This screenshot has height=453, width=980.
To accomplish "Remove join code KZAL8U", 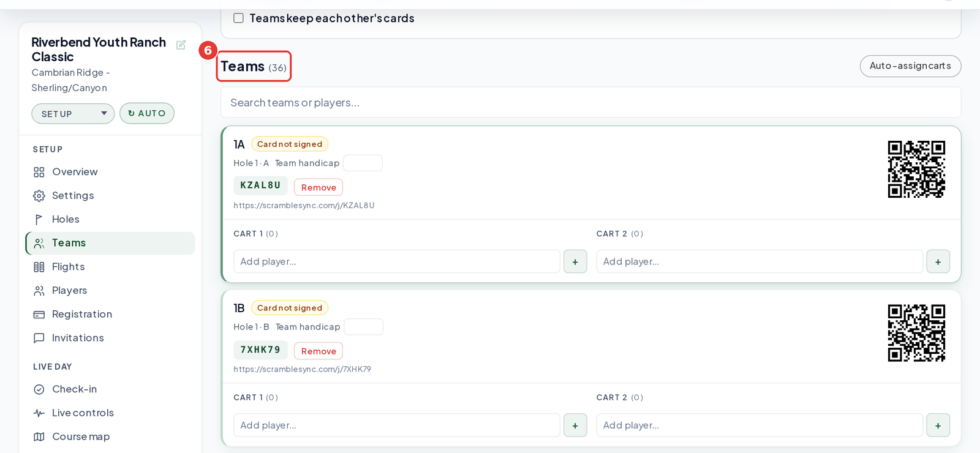I will [318, 187].
